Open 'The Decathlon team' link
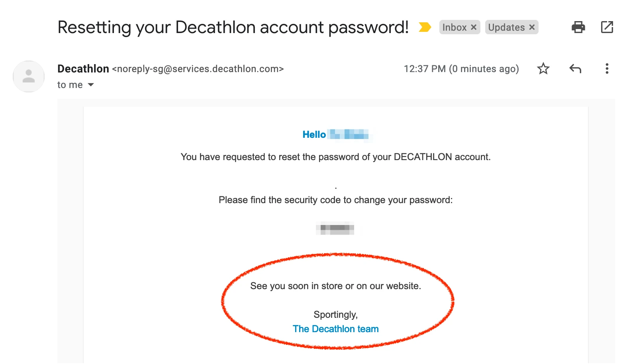The image size is (627, 364). (335, 329)
